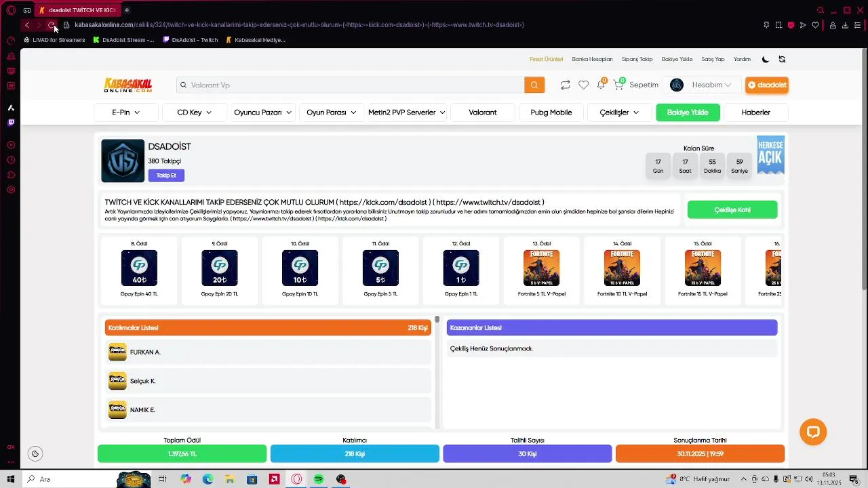Expand the Oyun Parası dropdown
Image resolution: width=868 pixels, height=488 pixels.
[331, 113]
